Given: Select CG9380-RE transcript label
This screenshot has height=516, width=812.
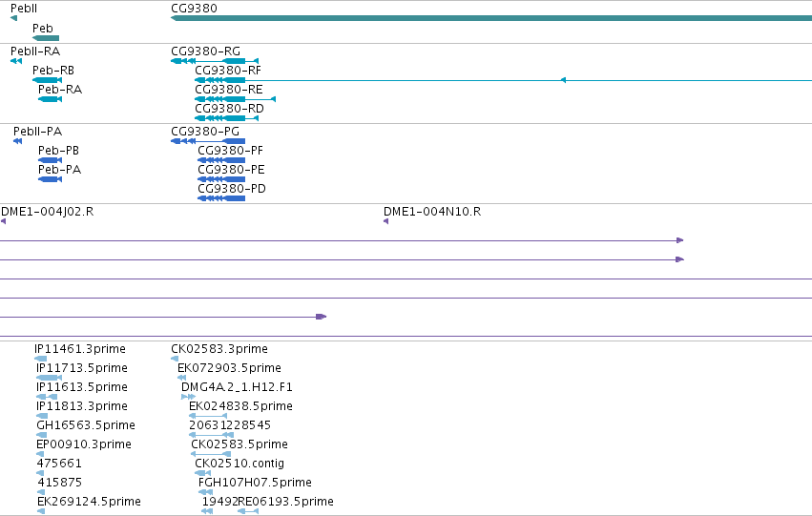Looking at the screenshot, I should (x=229, y=90).
